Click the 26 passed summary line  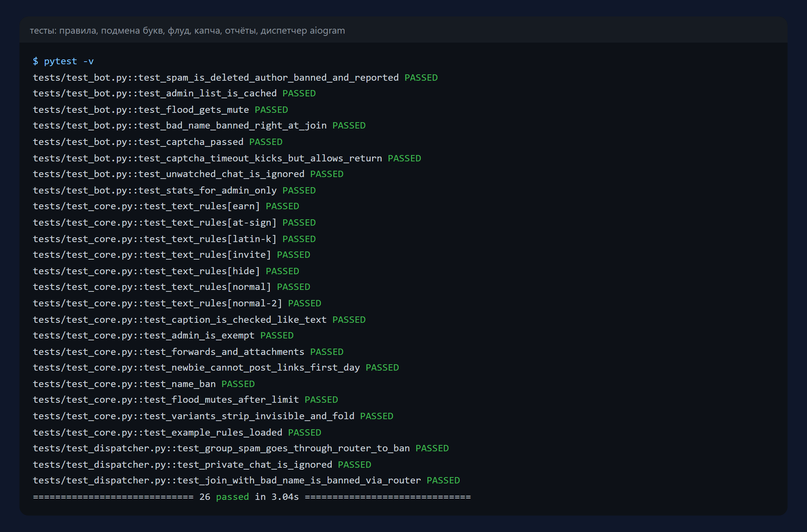[252, 497]
